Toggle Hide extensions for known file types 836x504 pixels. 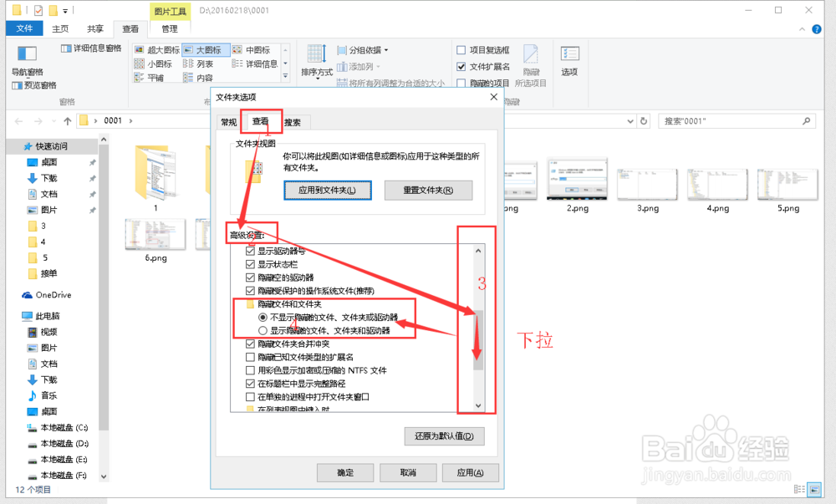click(x=250, y=357)
